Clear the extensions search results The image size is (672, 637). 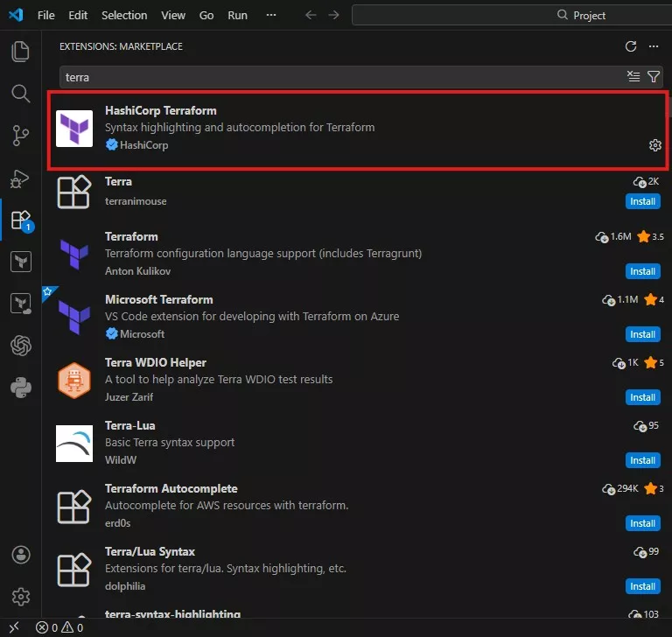[x=633, y=77]
